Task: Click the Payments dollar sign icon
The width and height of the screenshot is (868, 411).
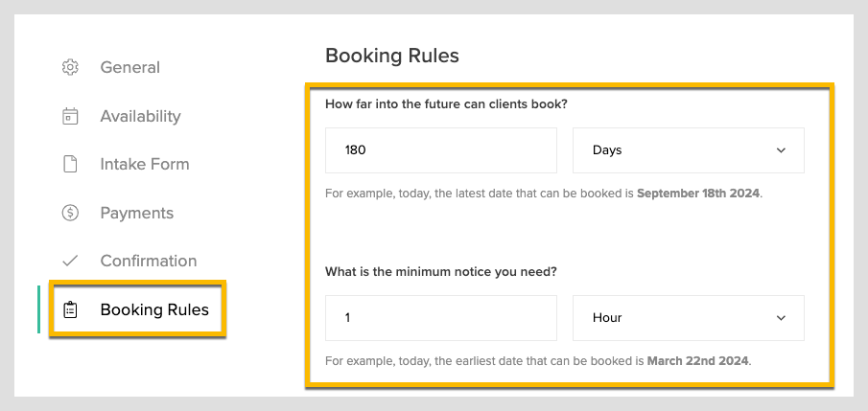Action: (x=70, y=213)
